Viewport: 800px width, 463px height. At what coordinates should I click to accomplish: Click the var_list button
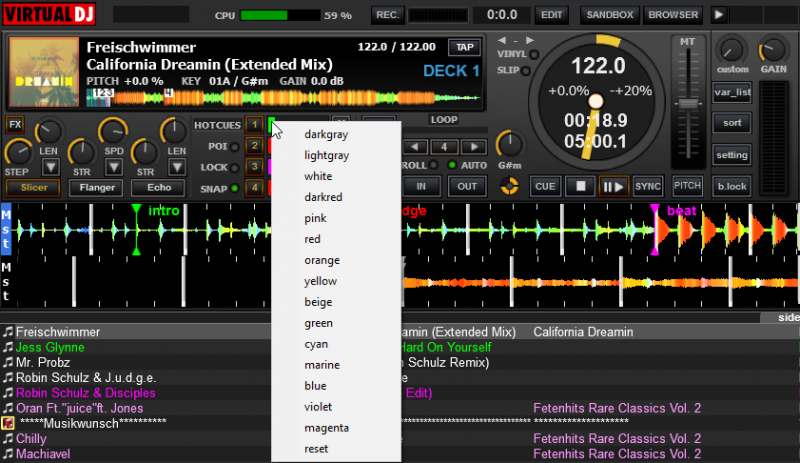(732, 92)
